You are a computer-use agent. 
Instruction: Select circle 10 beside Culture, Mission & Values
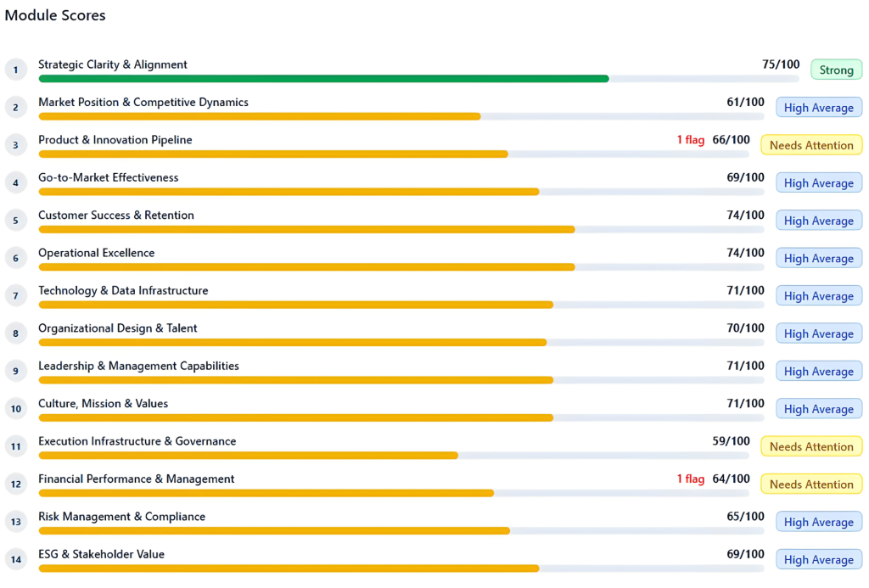16,408
